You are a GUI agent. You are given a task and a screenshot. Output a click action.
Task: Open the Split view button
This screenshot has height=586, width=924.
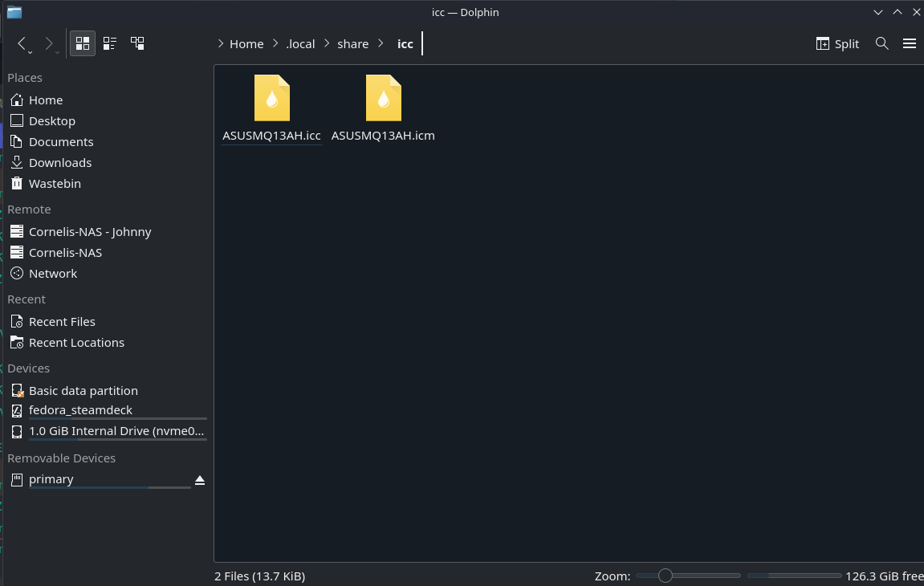pyautogui.click(x=837, y=43)
